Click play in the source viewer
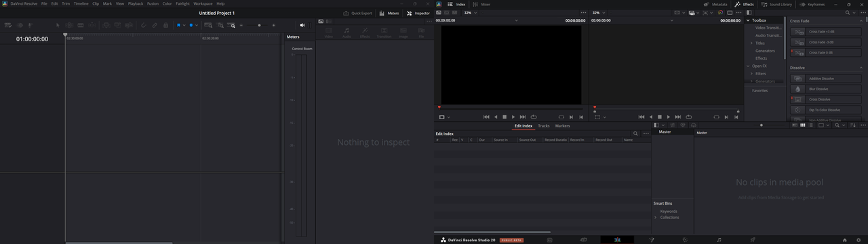The width and height of the screenshot is (868, 244). (x=513, y=117)
